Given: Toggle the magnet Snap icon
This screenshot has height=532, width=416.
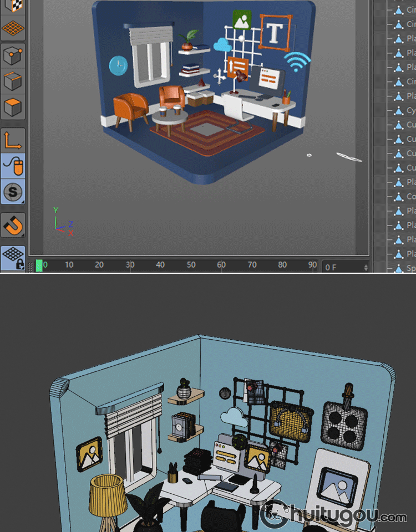Looking at the screenshot, I should (13, 224).
